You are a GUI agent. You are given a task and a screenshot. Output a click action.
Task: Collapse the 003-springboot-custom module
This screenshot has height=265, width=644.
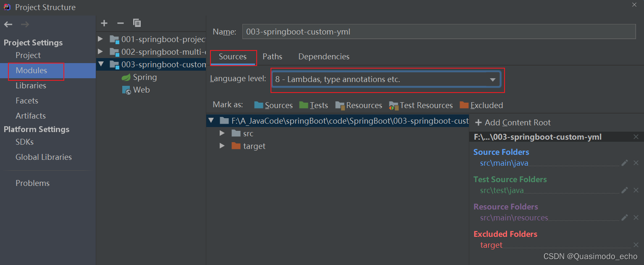click(100, 64)
